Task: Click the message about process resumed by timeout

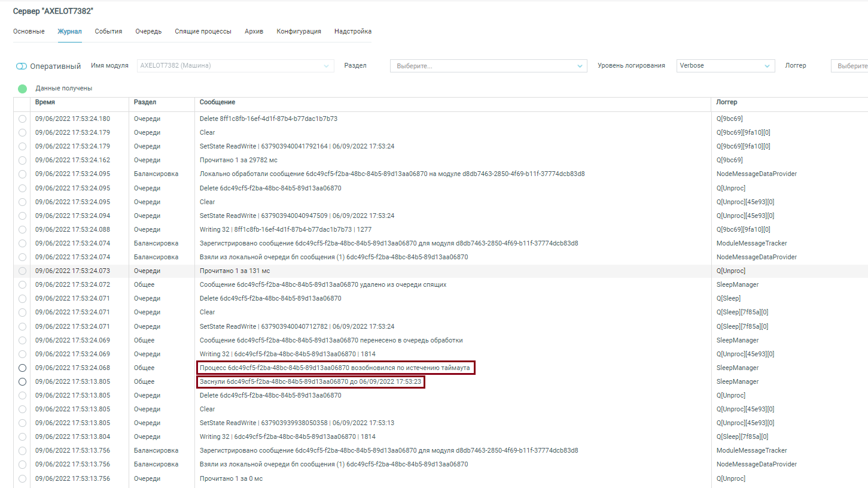Action: (x=336, y=368)
